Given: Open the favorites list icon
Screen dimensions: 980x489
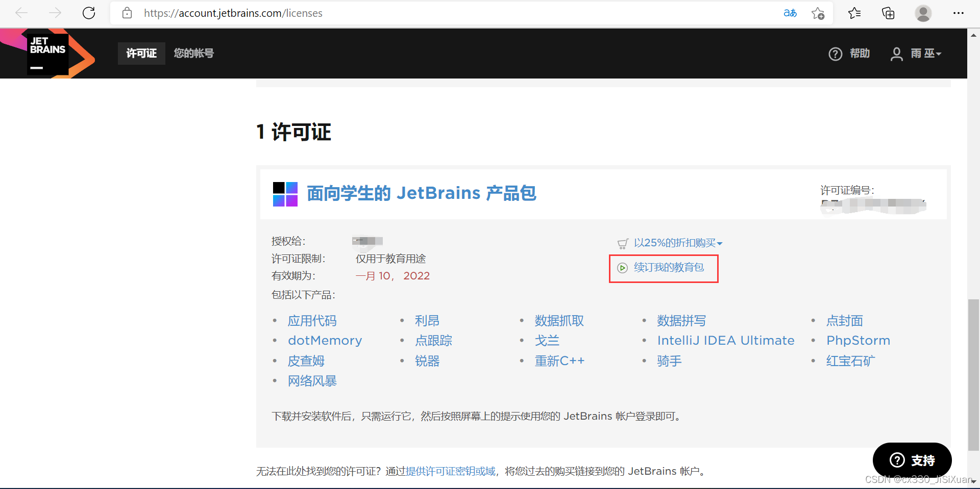Looking at the screenshot, I should pos(854,13).
